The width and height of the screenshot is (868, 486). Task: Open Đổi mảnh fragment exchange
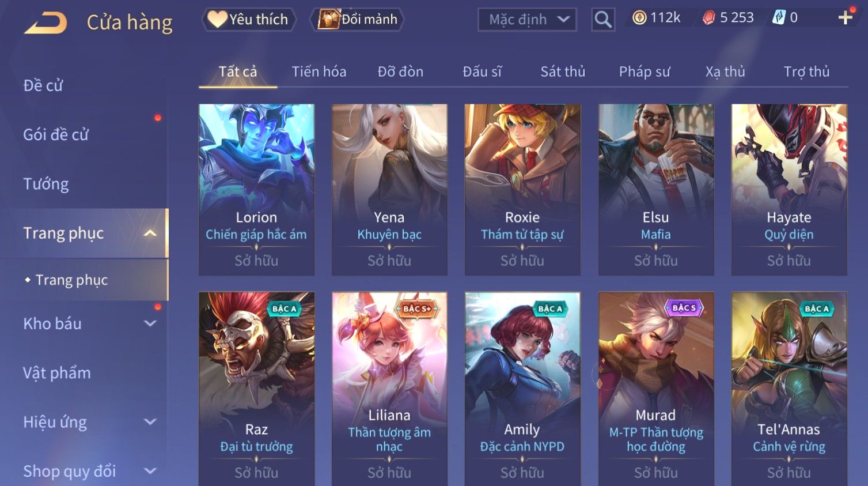tap(357, 19)
